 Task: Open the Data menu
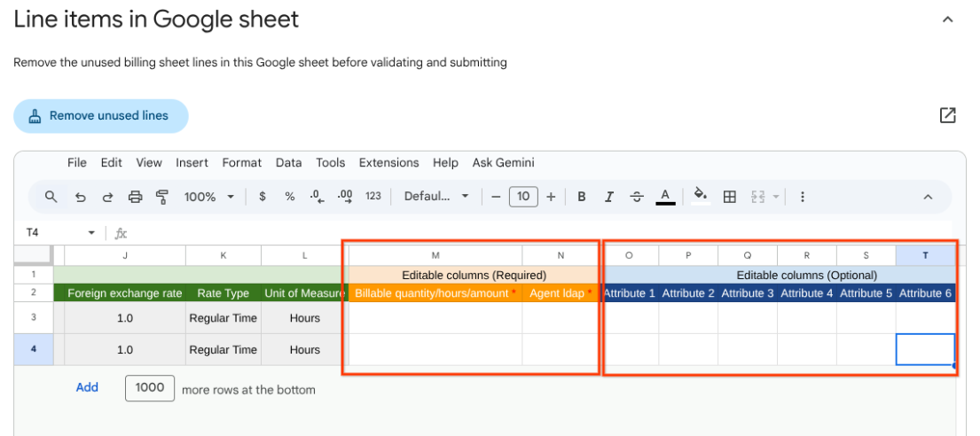pyautogui.click(x=289, y=162)
